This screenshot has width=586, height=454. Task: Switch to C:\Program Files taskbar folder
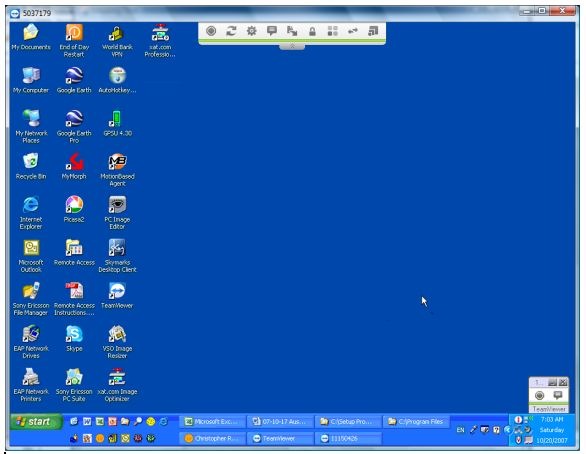point(416,421)
